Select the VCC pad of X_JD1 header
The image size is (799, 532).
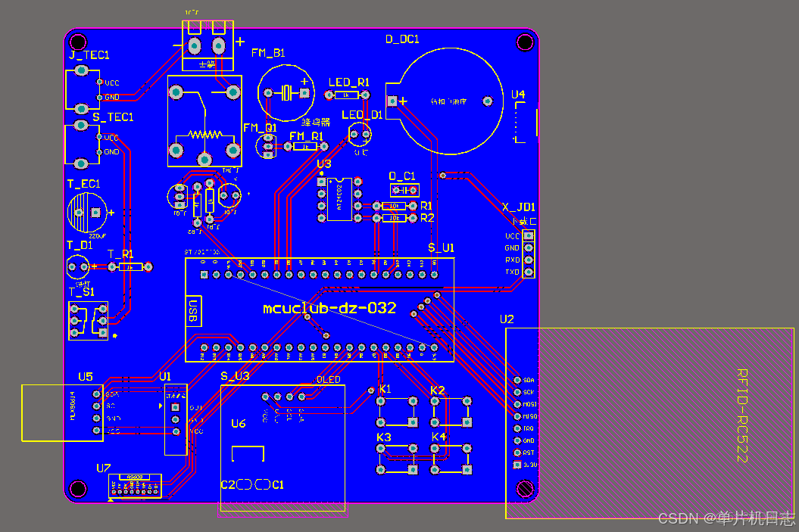529,235
